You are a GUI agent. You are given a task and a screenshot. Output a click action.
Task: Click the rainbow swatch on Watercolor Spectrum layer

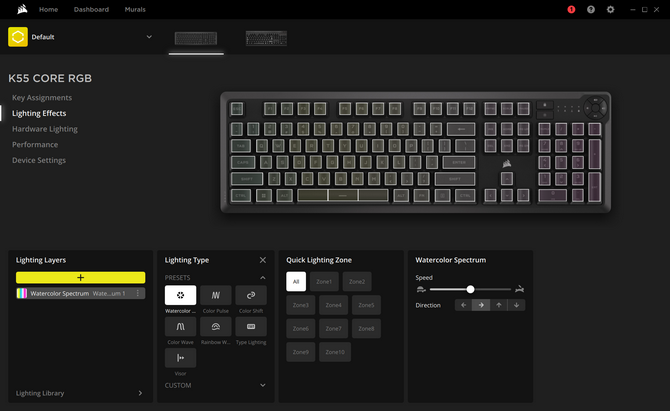tap(22, 293)
